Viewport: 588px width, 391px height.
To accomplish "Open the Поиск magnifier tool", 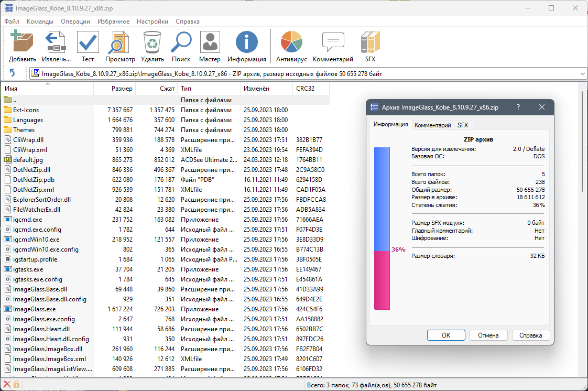I will 181,42.
